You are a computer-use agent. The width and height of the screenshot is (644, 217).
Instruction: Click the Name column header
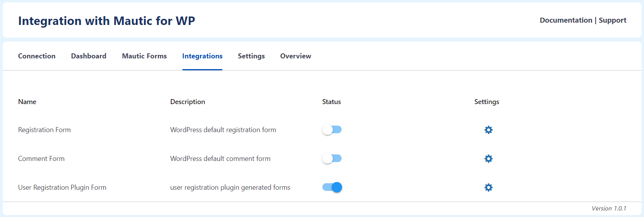pyautogui.click(x=27, y=102)
